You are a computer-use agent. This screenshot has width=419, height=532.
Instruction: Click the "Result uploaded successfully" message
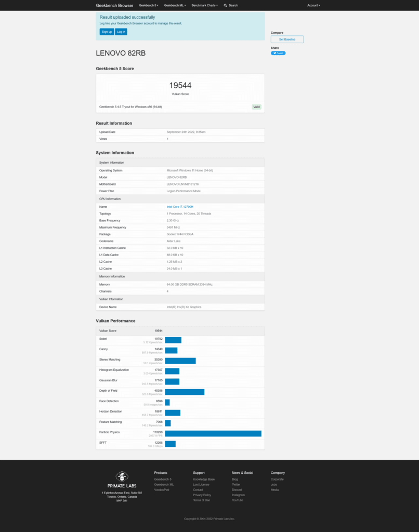coord(127,17)
